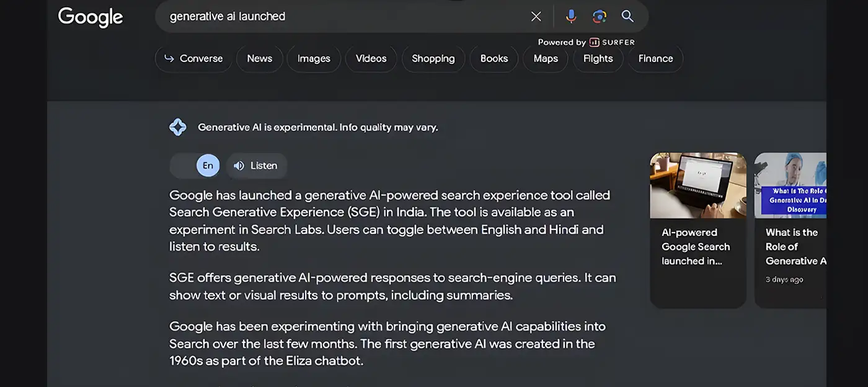868x387 pixels.
Task: Open Google Lens image search
Action: pyautogui.click(x=599, y=16)
